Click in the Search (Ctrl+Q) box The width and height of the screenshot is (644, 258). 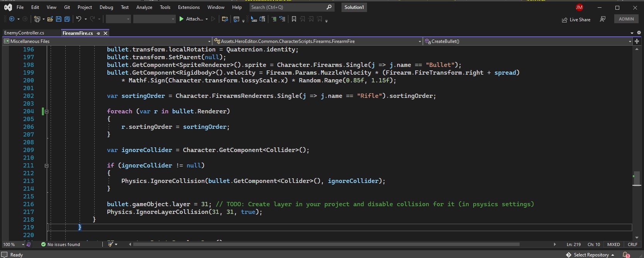292,7
